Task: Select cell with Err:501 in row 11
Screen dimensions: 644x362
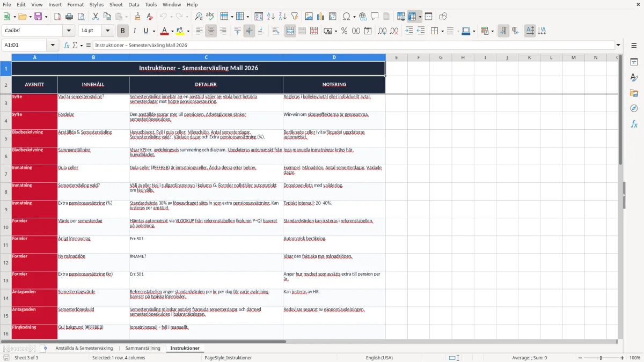Action: coord(206,245)
